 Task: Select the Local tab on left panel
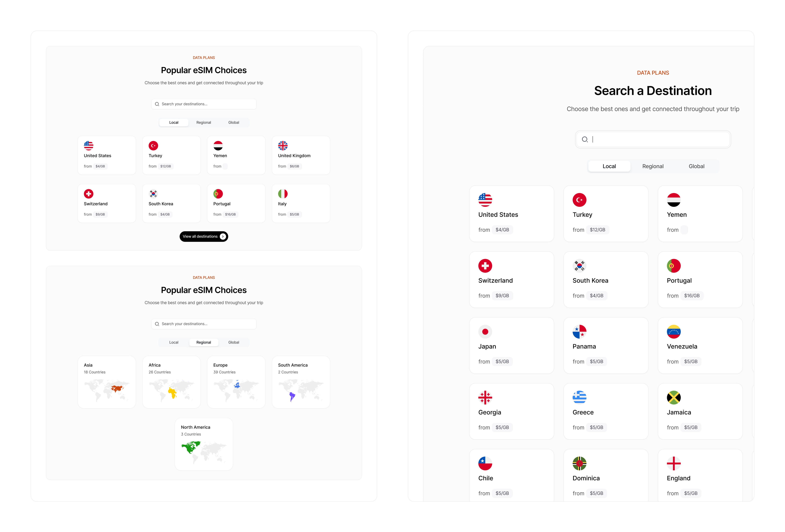pyautogui.click(x=174, y=122)
